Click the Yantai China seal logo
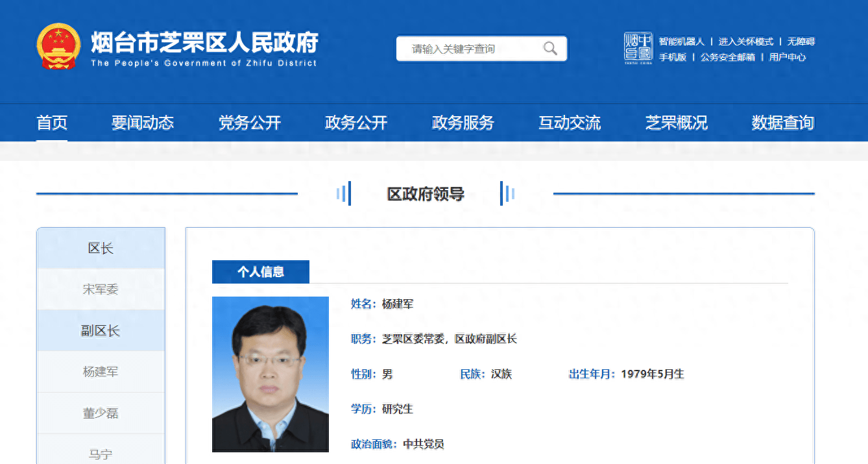Screen dimensions: 868x464 pyautogui.click(x=638, y=48)
